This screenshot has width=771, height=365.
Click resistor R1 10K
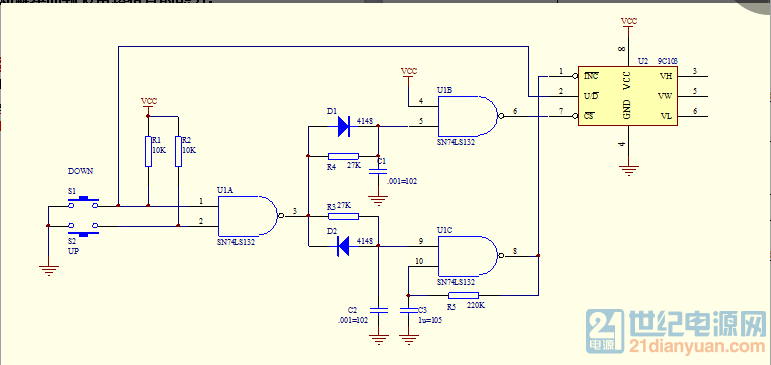click(148, 152)
